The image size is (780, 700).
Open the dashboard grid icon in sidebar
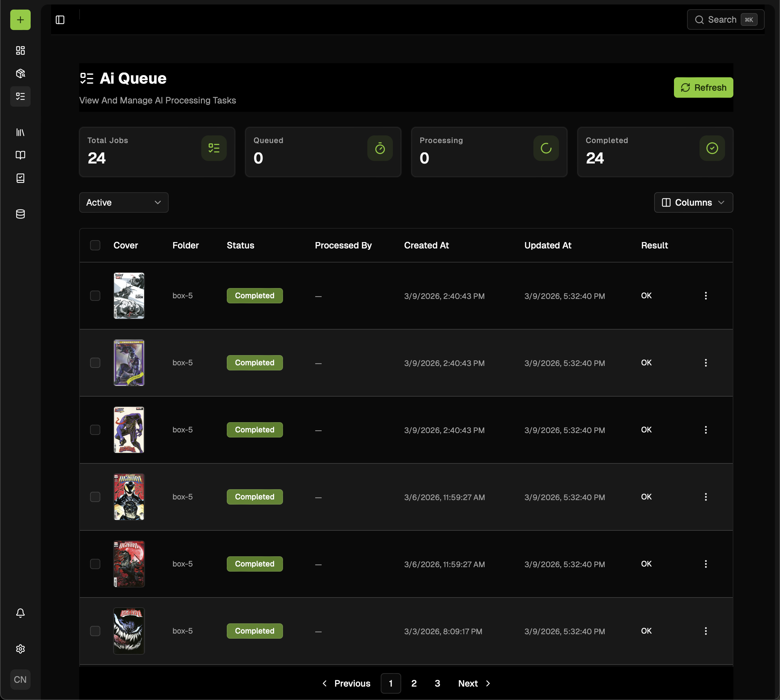tap(20, 50)
